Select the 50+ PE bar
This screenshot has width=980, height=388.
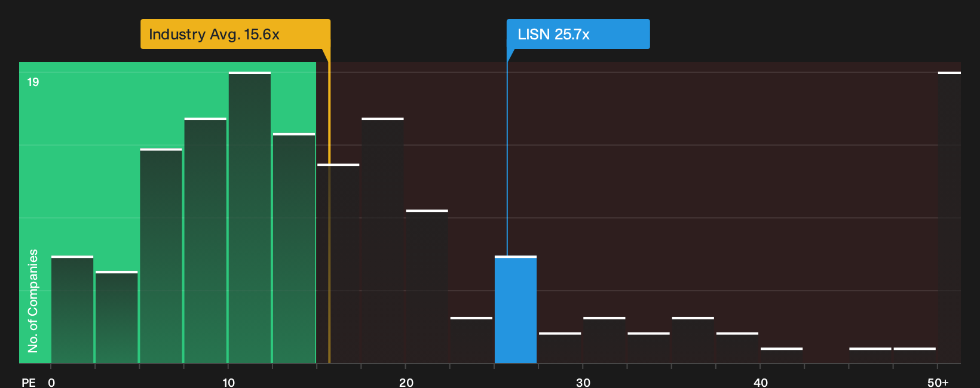tap(950, 218)
